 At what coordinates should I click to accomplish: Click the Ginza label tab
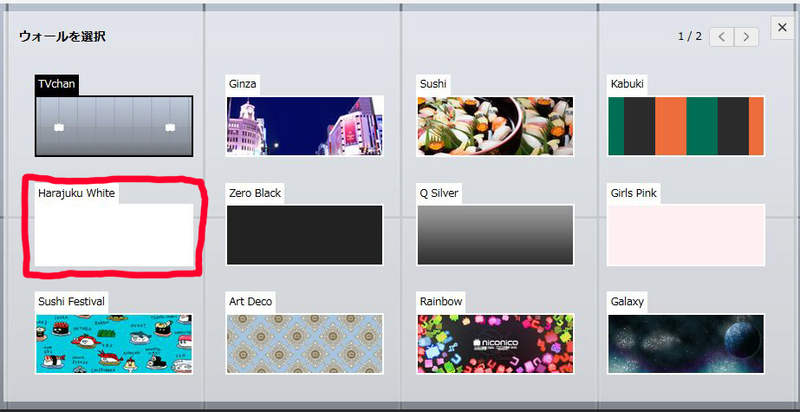(243, 84)
